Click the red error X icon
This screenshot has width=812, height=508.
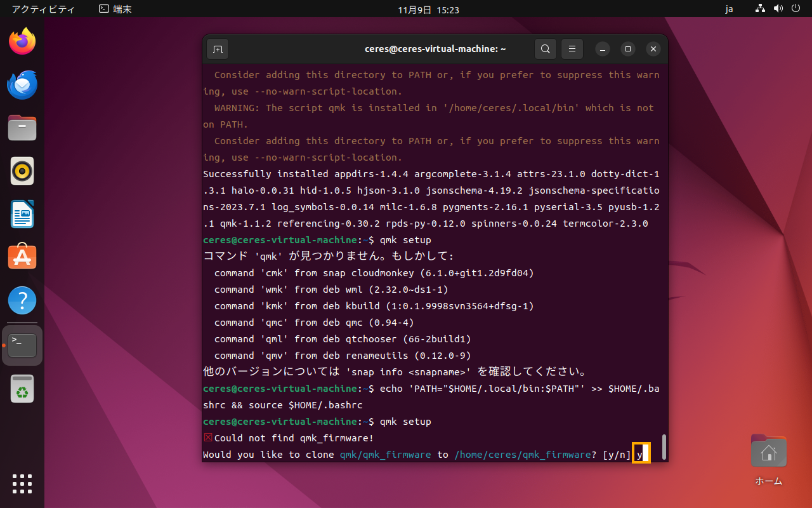click(207, 438)
